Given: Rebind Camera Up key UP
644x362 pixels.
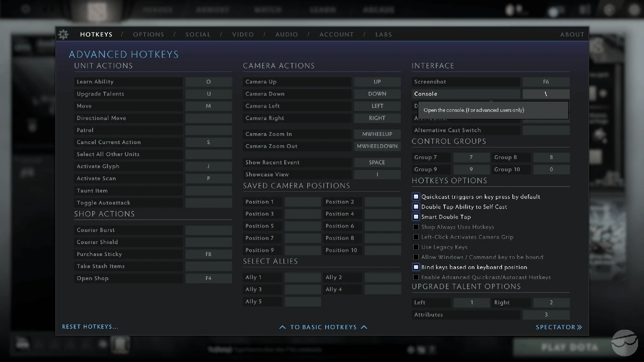Looking at the screenshot, I should (x=377, y=82).
